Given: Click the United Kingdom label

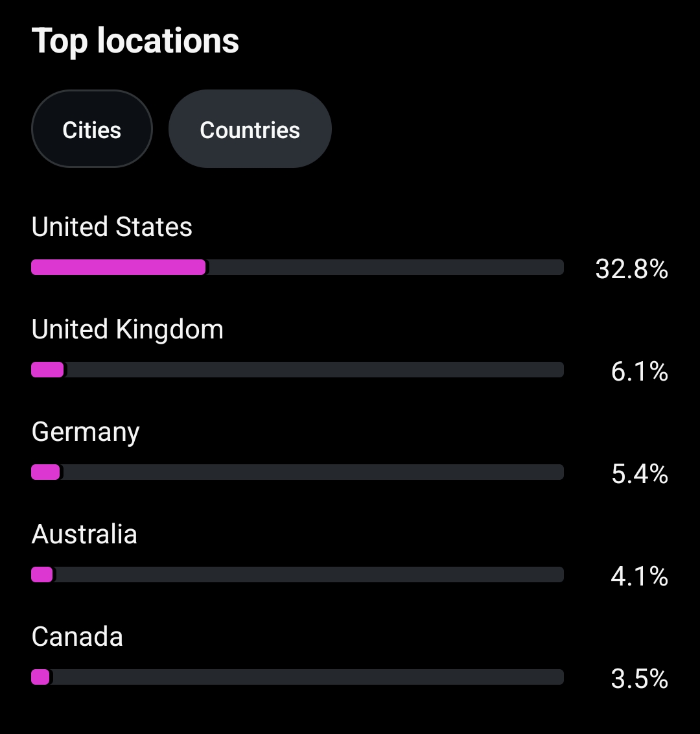Looking at the screenshot, I should click(127, 329).
